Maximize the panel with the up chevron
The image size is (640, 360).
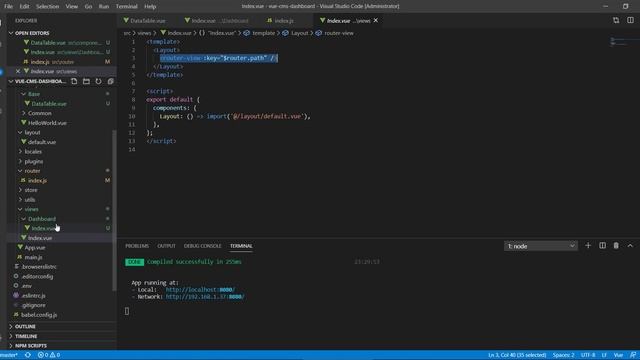(x=630, y=246)
